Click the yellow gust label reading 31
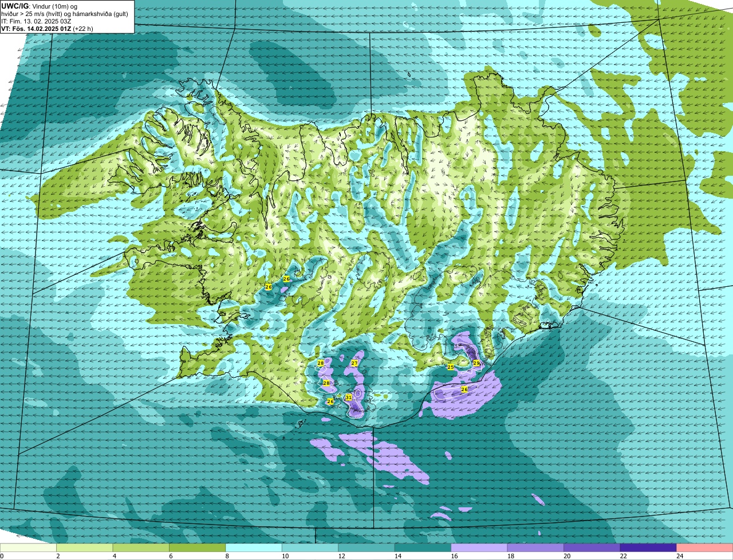This screenshot has height=560, width=733. point(348,397)
